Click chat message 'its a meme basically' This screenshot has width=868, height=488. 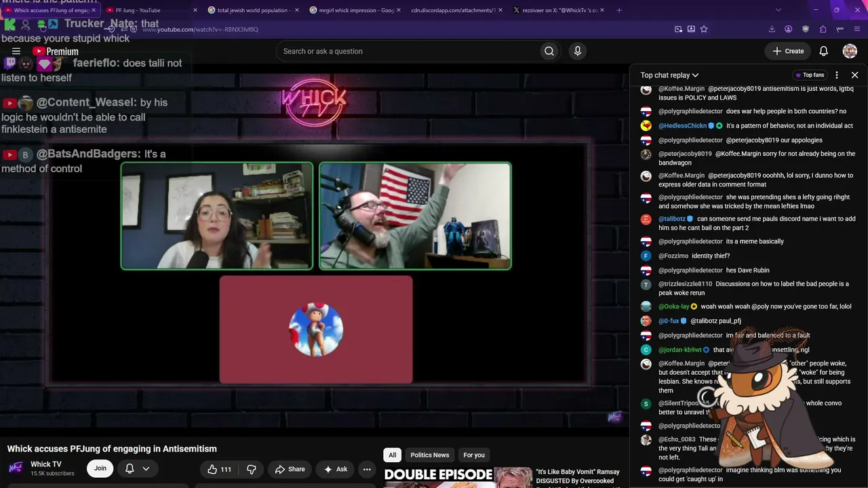[x=755, y=241]
